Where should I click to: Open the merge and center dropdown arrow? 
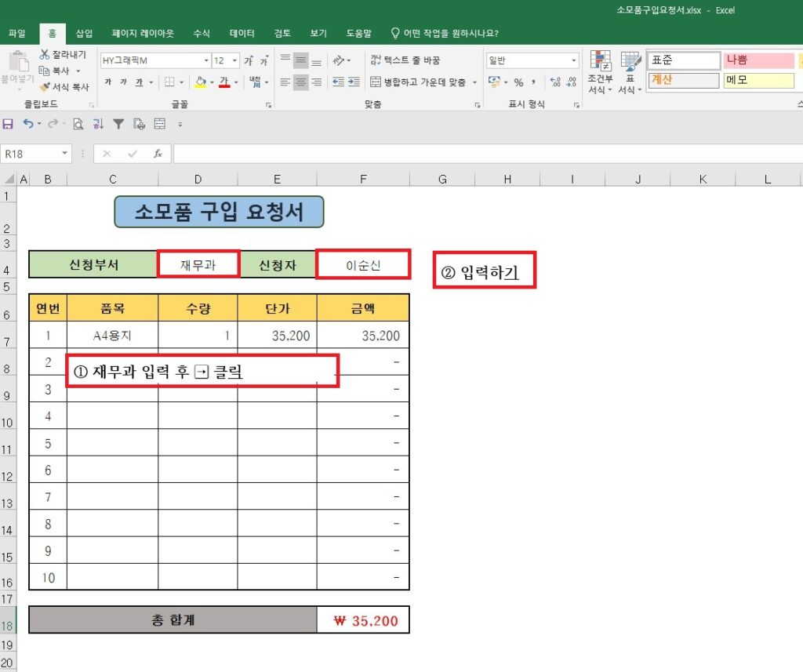pos(474,82)
